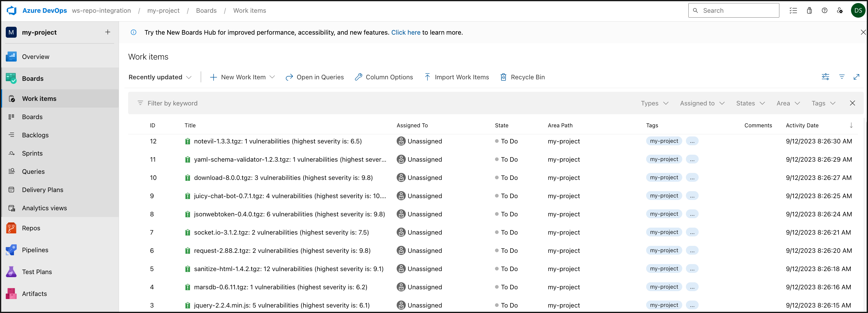Go to Pipelines in the sidebar
The height and width of the screenshot is (313, 868).
click(x=35, y=250)
